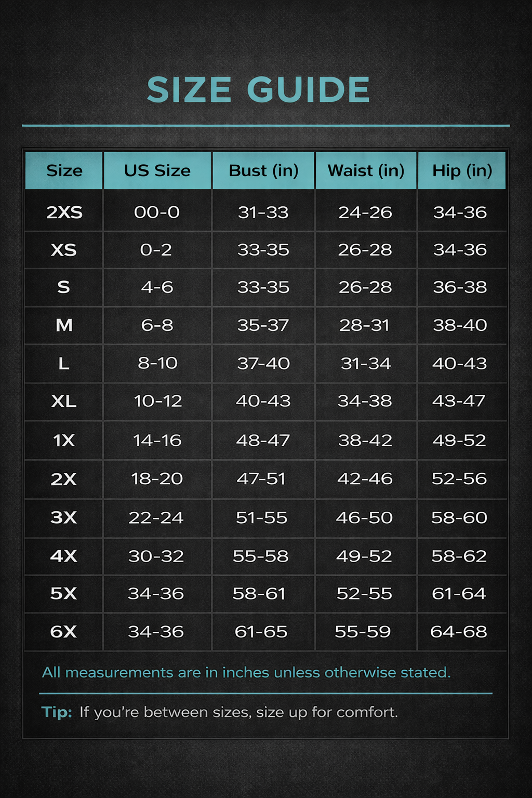Select hip measurement 64-68 for 6X

point(459,632)
